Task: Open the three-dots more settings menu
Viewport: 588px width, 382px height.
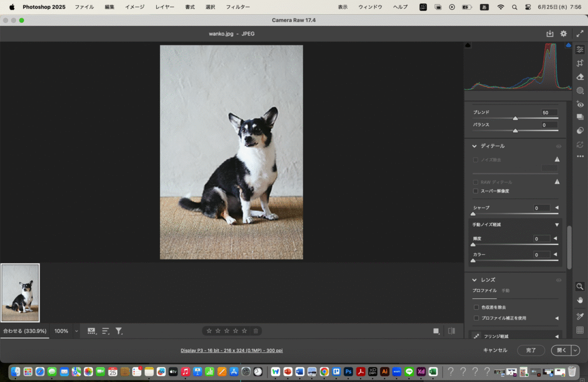Action: [580, 156]
